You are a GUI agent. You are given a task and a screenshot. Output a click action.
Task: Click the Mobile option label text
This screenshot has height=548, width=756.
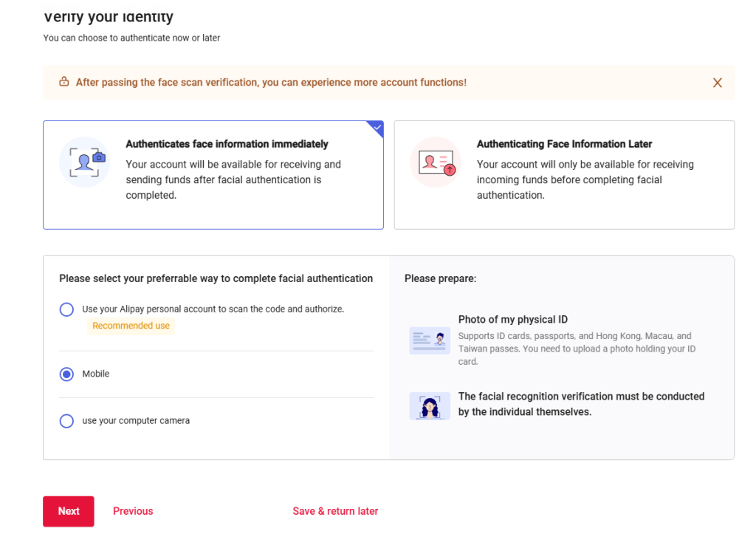[x=96, y=374]
